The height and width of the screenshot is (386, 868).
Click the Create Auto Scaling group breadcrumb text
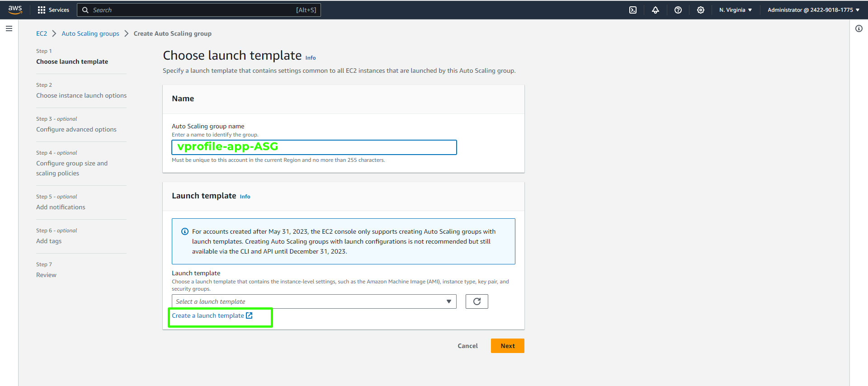point(173,33)
